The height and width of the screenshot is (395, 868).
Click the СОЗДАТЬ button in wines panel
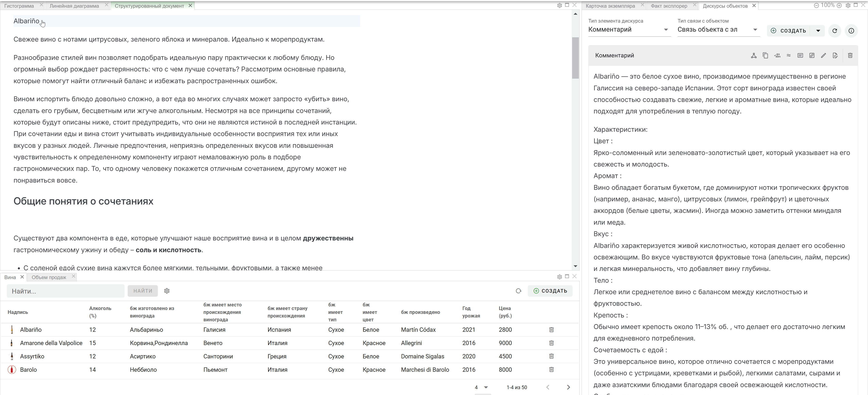pos(550,291)
